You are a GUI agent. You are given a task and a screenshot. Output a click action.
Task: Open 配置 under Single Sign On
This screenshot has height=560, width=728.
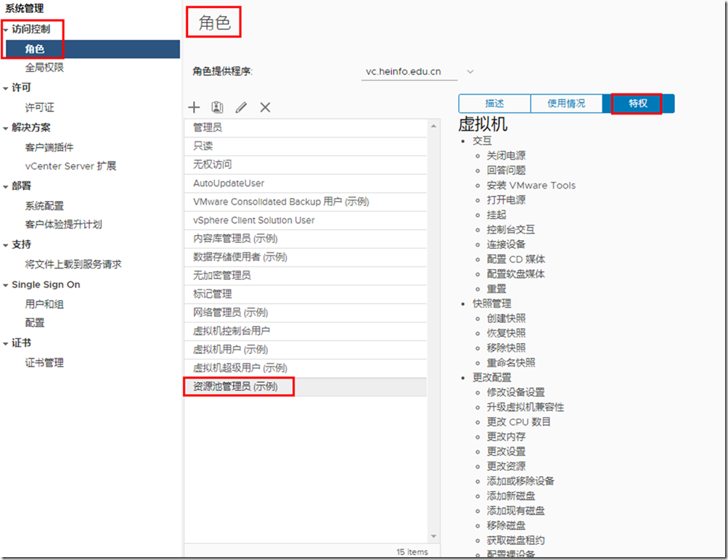[35, 323]
